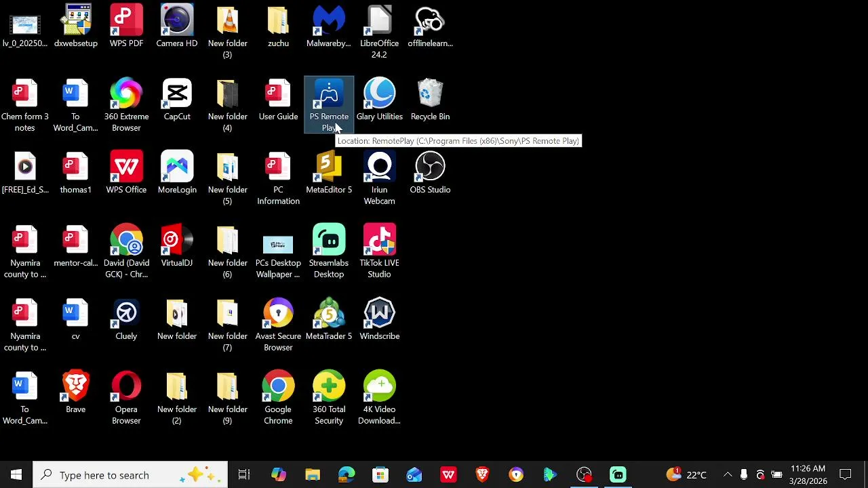868x488 pixels.
Task: Select the offlinelearn desktop shortcut
Action: coord(430,27)
